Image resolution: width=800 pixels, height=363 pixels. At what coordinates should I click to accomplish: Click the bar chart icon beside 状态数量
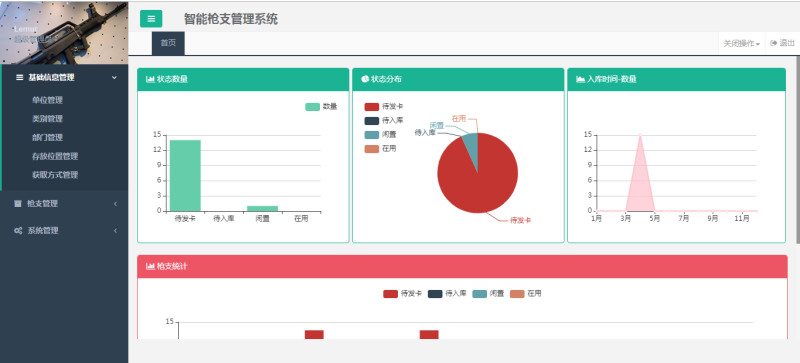150,79
